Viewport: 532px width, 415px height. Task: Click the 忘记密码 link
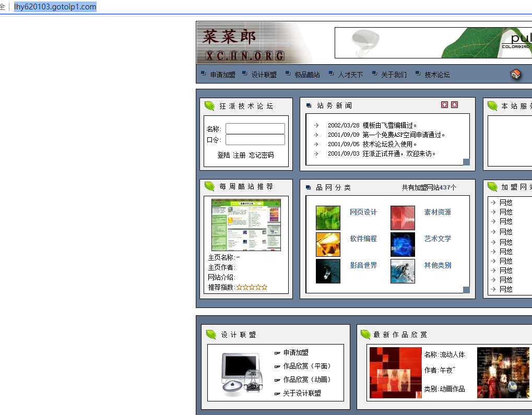[x=261, y=156]
